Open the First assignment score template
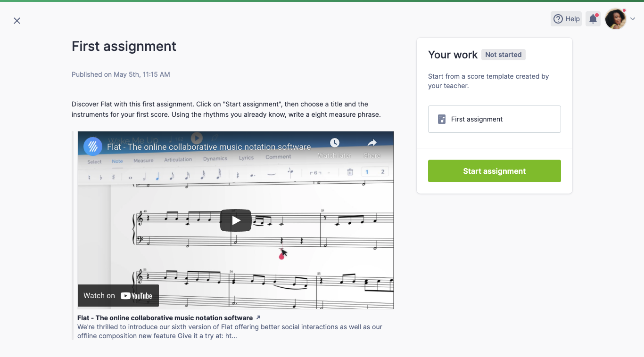The width and height of the screenshot is (644, 357). coord(494,119)
